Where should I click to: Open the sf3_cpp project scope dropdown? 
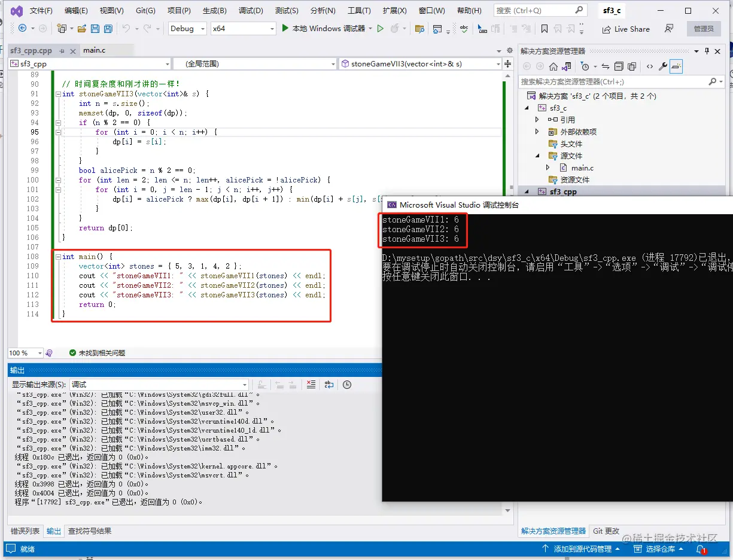pyautogui.click(x=90, y=63)
